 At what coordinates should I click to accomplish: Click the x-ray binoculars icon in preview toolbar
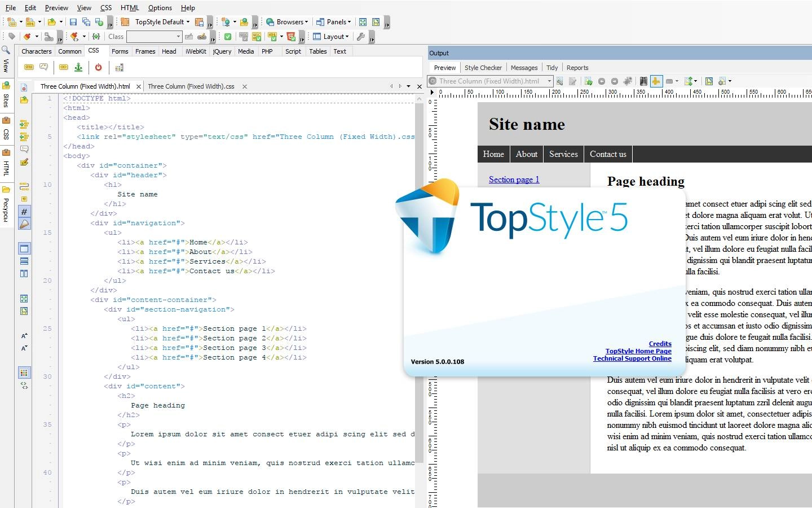(643, 81)
